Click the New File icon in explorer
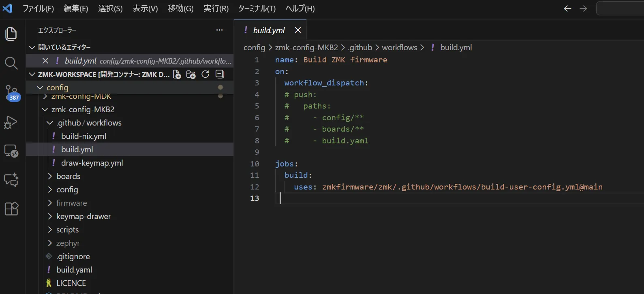The width and height of the screenshot is (644, 294). 177,74
